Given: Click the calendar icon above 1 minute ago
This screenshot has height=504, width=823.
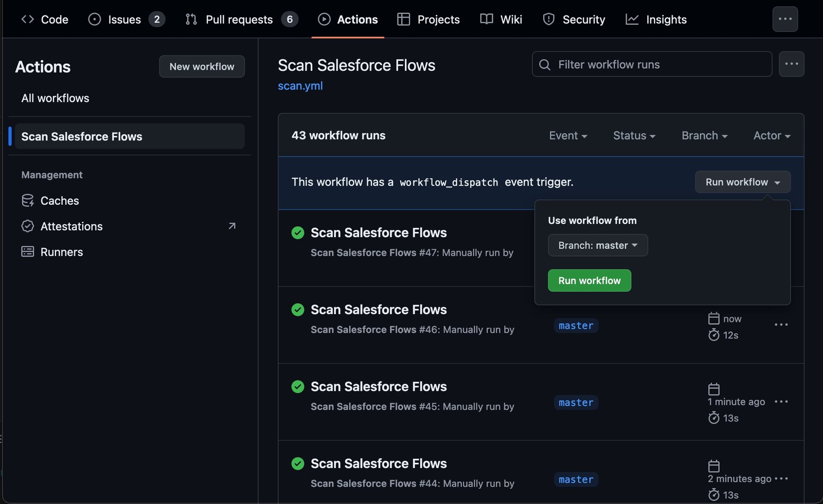Looking at the screenshot, I should point(714,389).
